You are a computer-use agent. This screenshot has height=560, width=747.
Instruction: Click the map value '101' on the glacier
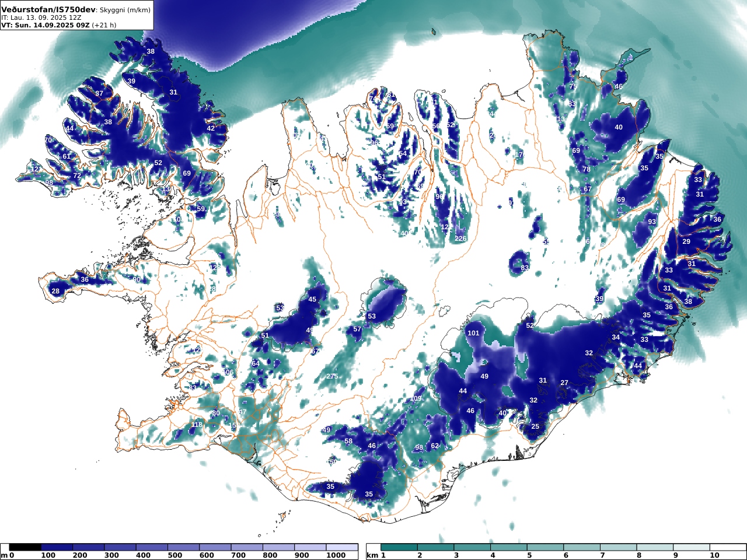click(x=473, y=333)
